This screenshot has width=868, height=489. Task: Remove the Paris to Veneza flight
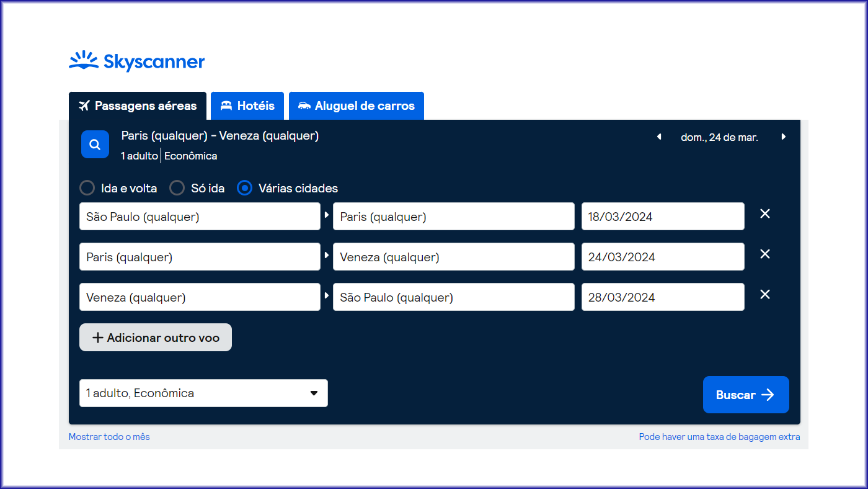[x=765, y=254]
